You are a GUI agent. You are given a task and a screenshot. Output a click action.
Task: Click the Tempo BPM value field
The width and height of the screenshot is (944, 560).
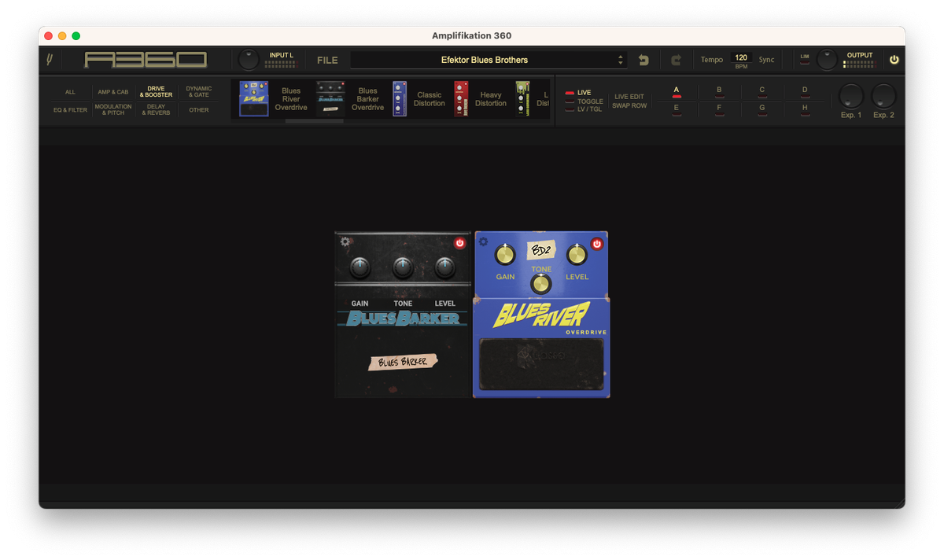coord(741,57)
